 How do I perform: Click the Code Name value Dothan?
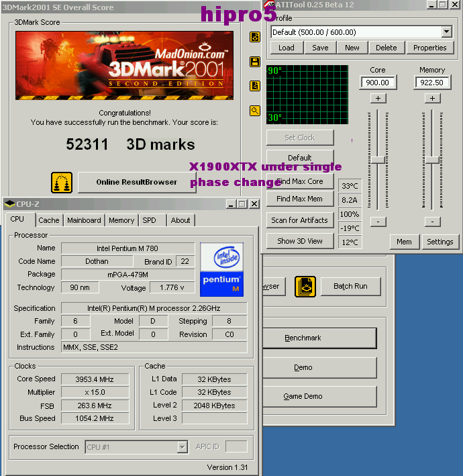point(97,261)
